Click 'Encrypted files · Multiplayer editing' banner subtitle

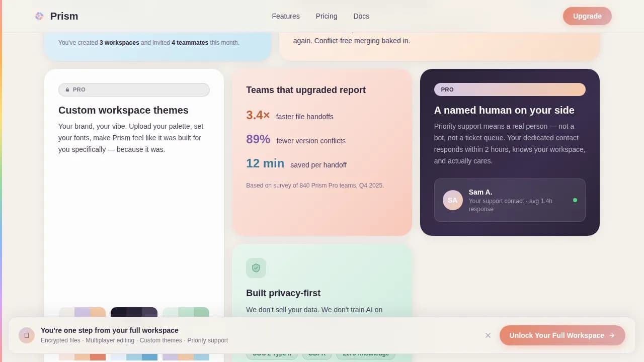(134, 340)
